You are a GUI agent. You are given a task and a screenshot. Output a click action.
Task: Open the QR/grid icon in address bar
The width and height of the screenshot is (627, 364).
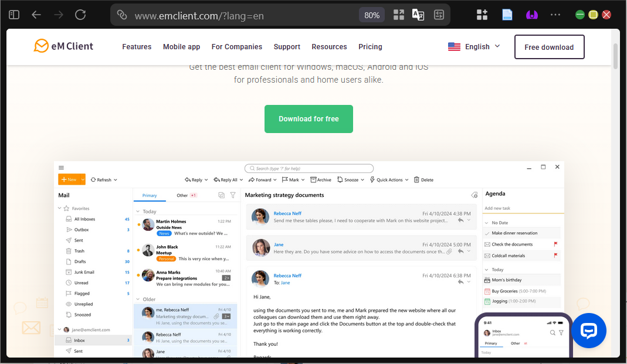tap(399, 15)
